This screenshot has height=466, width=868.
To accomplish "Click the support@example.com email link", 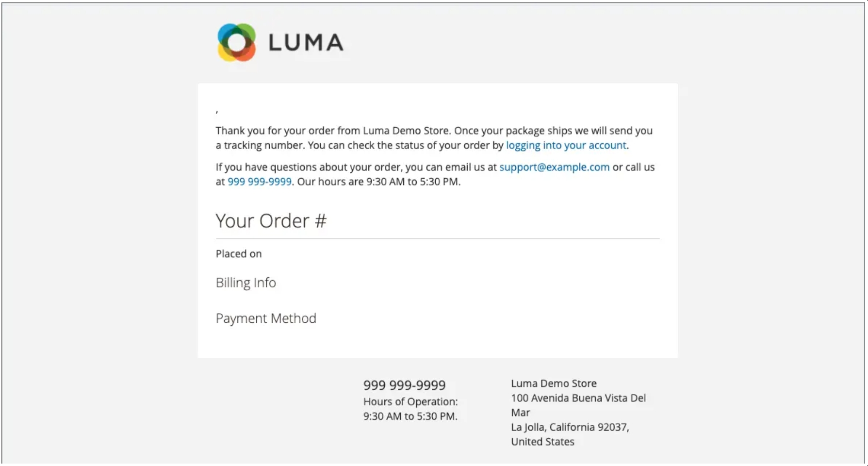I will point(554,167).
